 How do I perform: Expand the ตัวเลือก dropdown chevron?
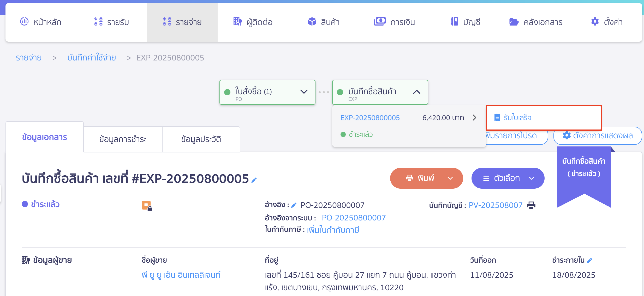[532, 178]
